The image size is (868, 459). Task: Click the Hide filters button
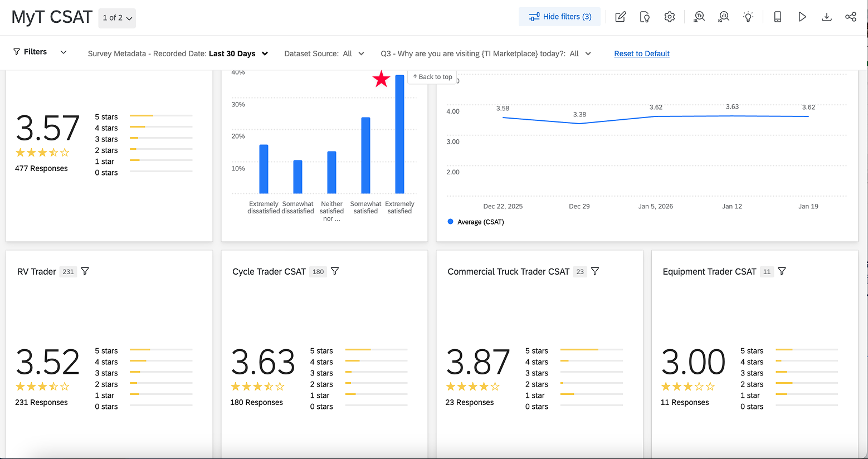click(x=559, y=17)
